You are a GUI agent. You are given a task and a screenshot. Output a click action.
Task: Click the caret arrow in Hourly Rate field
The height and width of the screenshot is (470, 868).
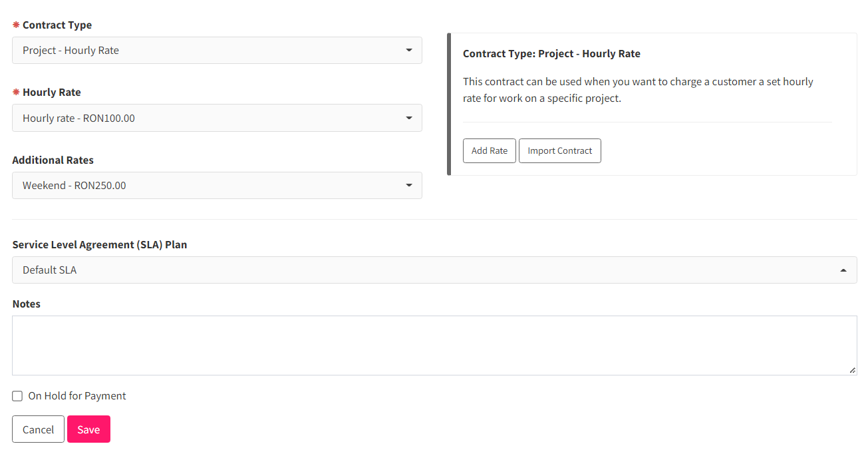point(409,118)
